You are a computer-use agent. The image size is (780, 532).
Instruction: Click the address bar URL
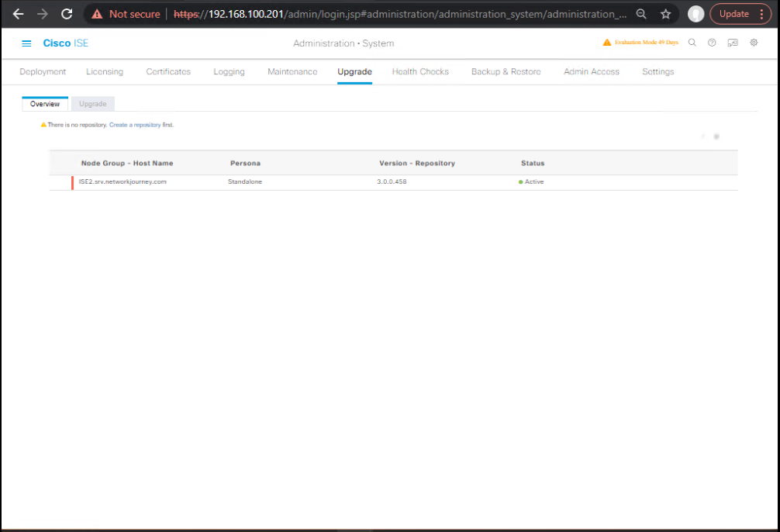pos(400,14)
